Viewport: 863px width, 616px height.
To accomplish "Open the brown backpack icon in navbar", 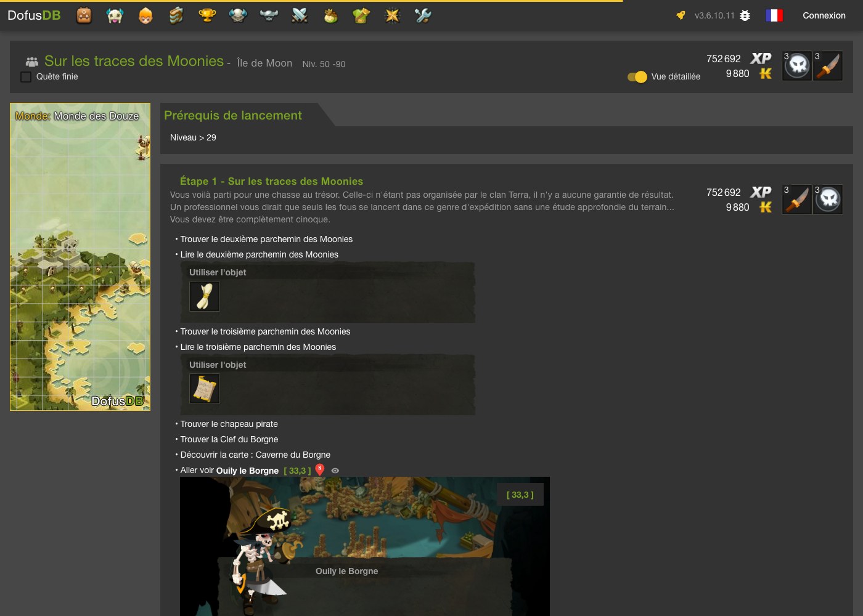I will pos(84,15).
